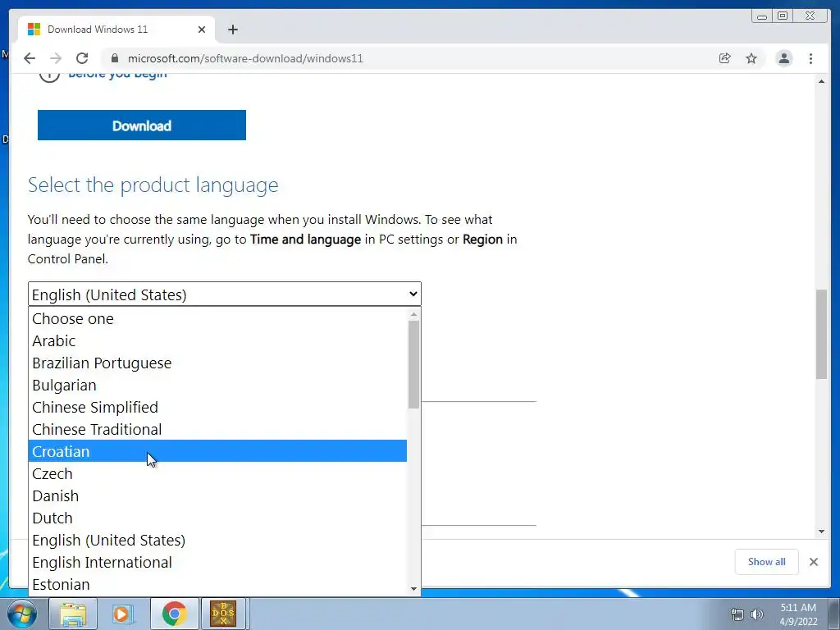Viewport: 840px width, 630px height.
Task: Select the highlighted Croatian option
Action: coord(217,451)
